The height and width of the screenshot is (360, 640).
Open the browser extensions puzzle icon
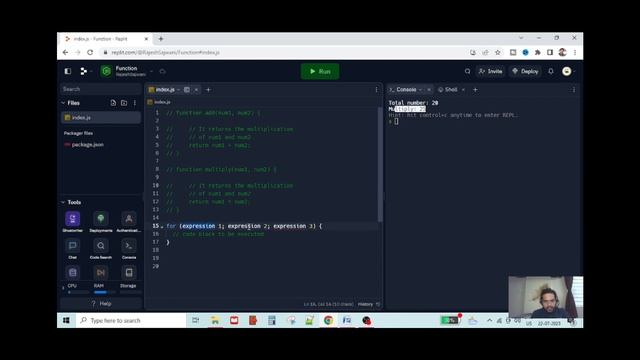[x=538, y=52]
